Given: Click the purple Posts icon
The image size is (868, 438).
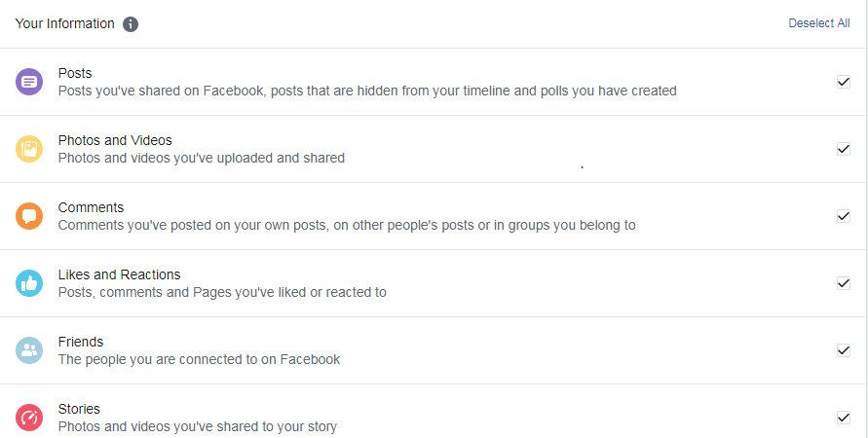Looking at the screenshot, I should coord(29,82).
